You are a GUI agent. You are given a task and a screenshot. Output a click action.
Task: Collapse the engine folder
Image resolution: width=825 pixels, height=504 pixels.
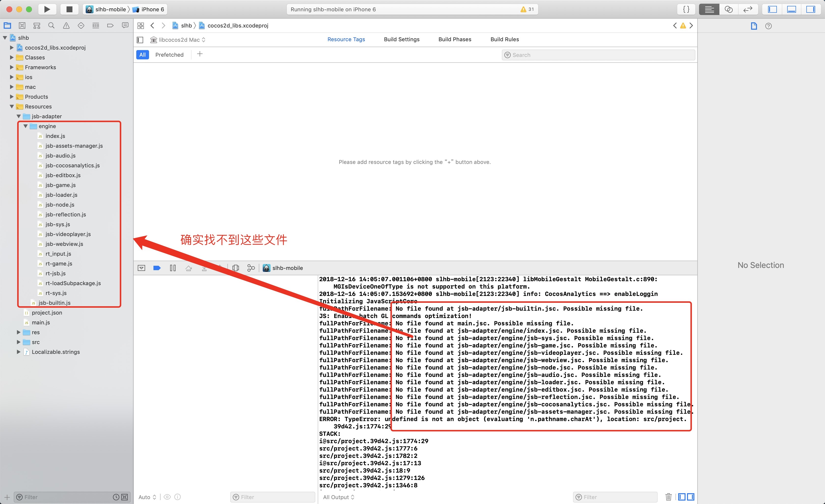pos(26,126)
